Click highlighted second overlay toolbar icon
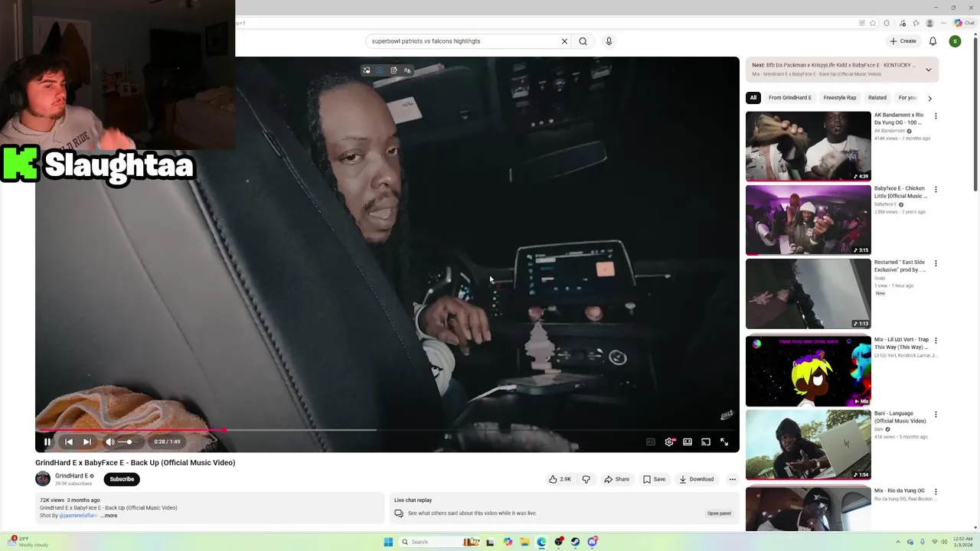This screenshot has height=551, width=980. pyautogui.click(x=380, y=70)
